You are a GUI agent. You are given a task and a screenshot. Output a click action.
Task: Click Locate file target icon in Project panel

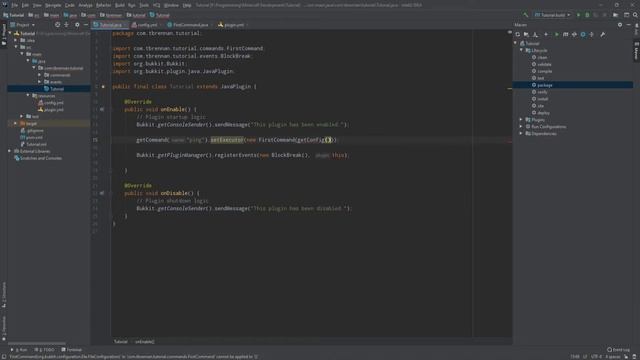click(58, 25)
